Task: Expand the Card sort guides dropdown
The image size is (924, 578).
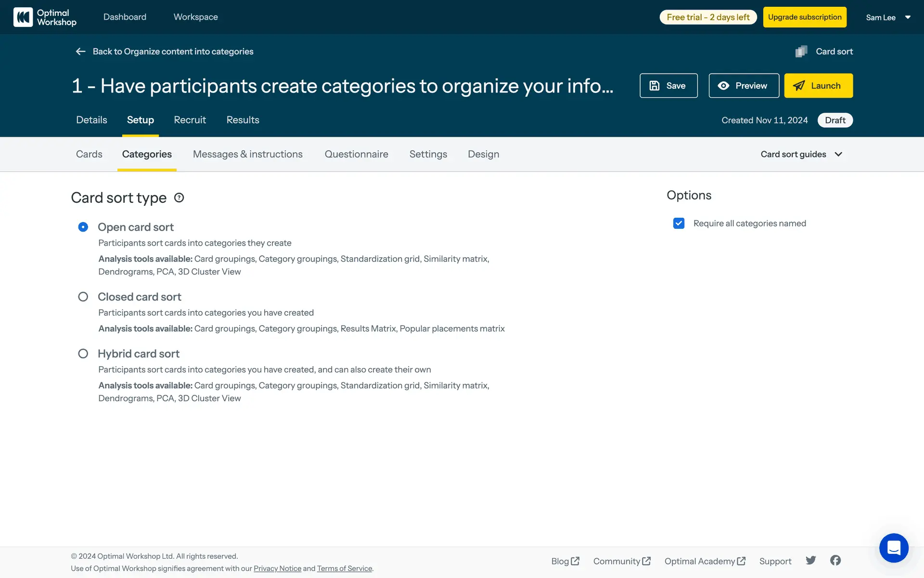Action: tap(801, 154)
